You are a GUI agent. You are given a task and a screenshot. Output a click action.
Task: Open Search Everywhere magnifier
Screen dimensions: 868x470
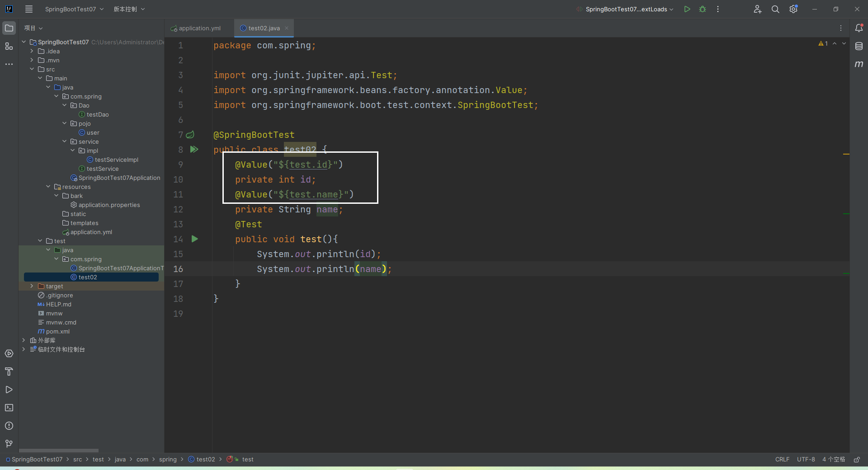[x=775, y=9]
